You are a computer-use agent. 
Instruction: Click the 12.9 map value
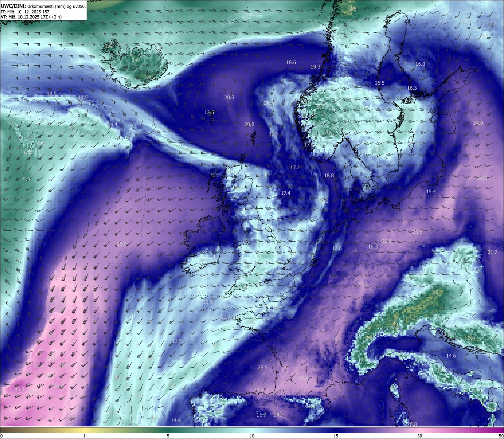point(225,317)
